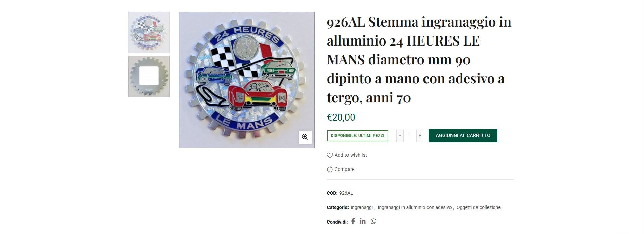This screenshot has width=644, height=234.
Task: Open the Ingranaggi category link
Action: pyautogui.click(x=362, y=207)
